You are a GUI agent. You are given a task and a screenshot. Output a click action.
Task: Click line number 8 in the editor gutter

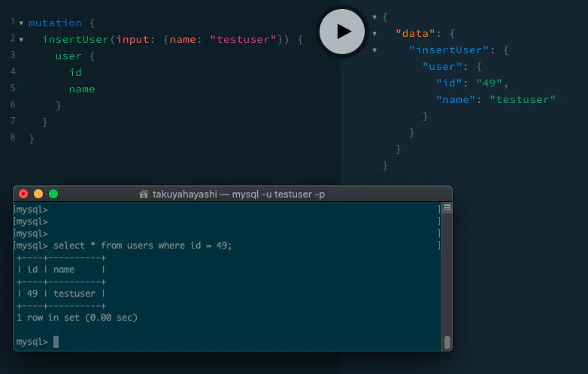click(x=13, y=137)
